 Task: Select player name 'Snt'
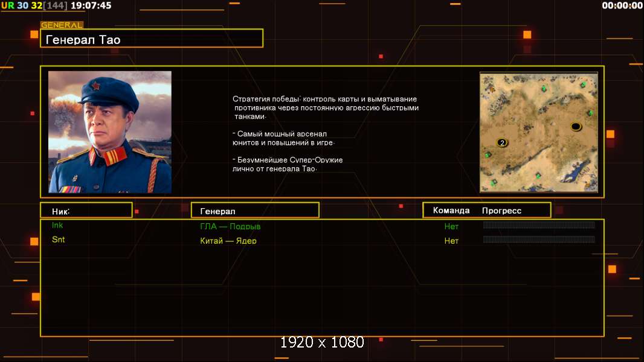(59, 240)
